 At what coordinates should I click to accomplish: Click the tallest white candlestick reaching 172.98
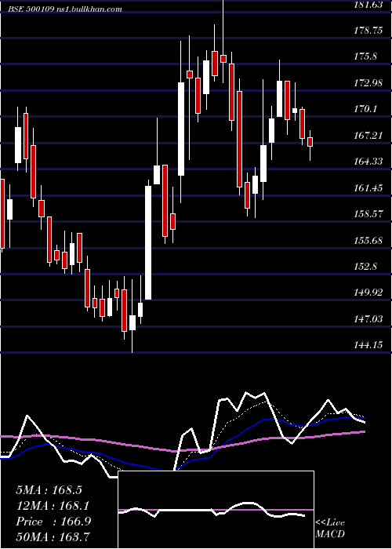[181, 129]
